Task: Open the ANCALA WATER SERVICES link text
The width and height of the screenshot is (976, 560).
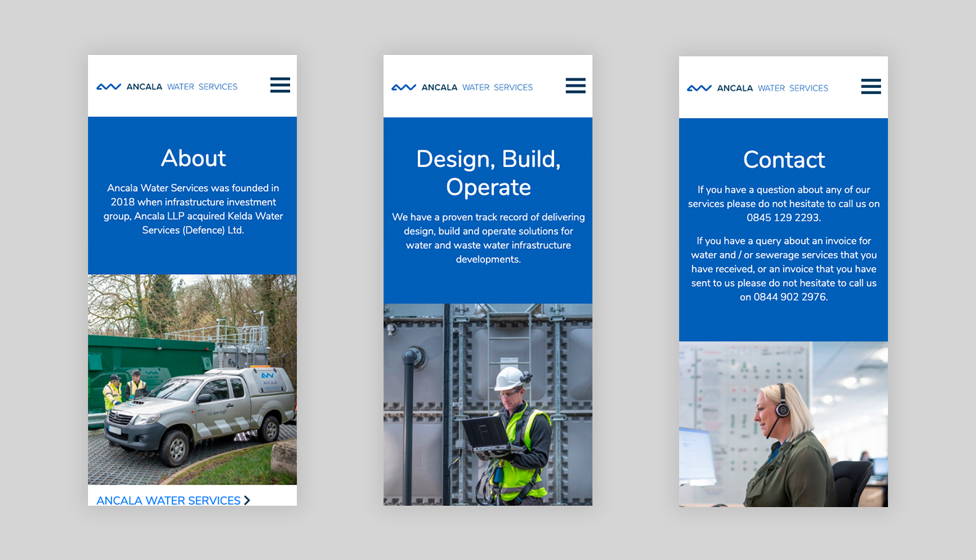Action: (168, 500)
